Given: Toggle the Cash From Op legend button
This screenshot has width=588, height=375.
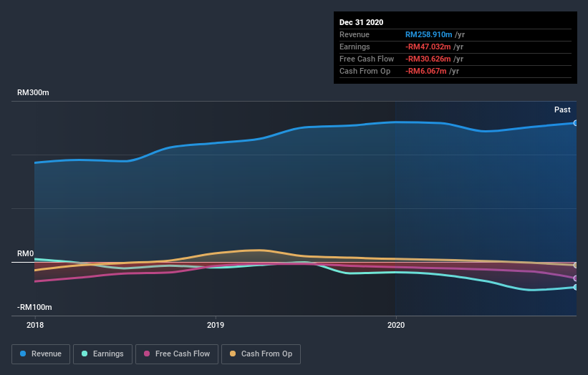Looking at the screenshot, I should (x=261, y=354).
